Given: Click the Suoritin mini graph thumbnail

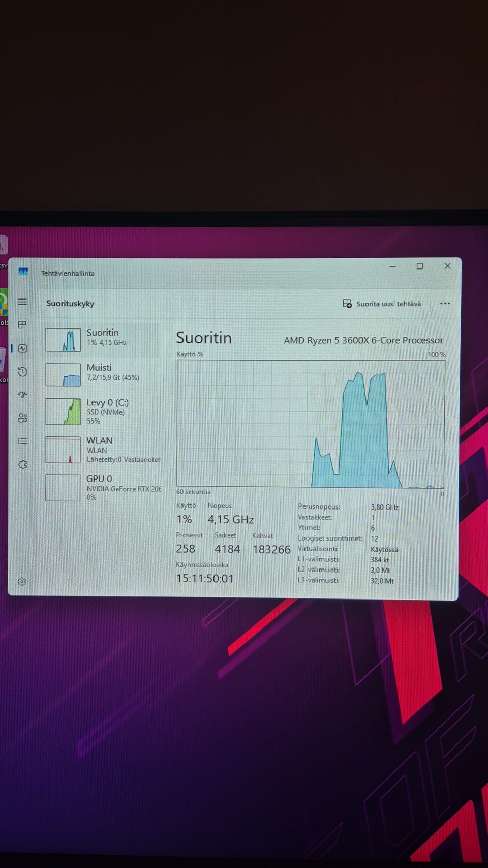Looking at the screenshot, I should (63, 340).
